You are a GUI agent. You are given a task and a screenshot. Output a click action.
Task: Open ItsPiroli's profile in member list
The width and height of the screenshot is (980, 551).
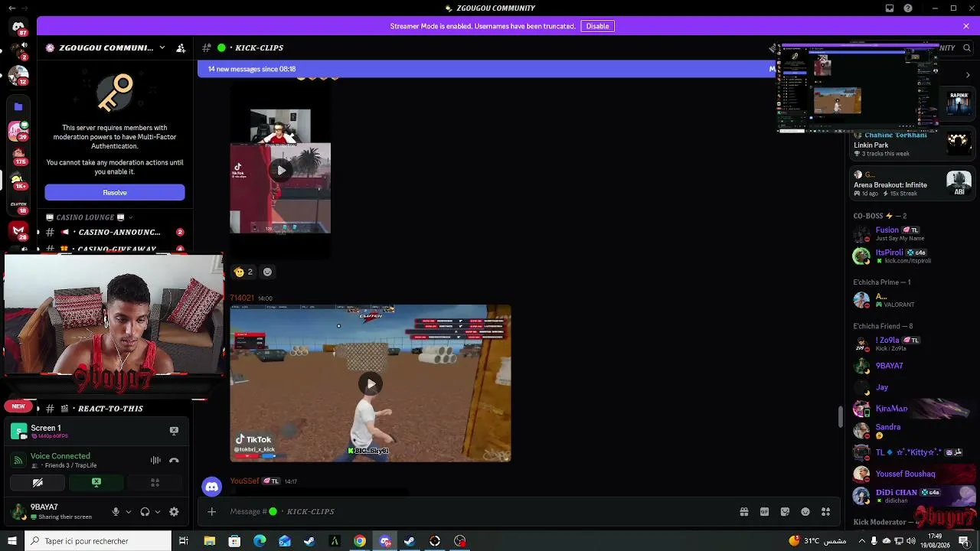pyautogui.click(x=911, y=256)
